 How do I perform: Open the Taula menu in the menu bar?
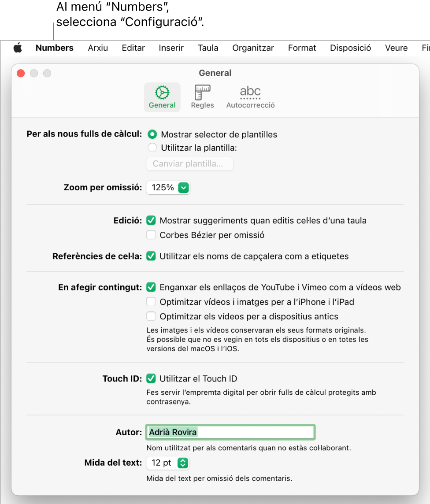[x=208, y=48]
